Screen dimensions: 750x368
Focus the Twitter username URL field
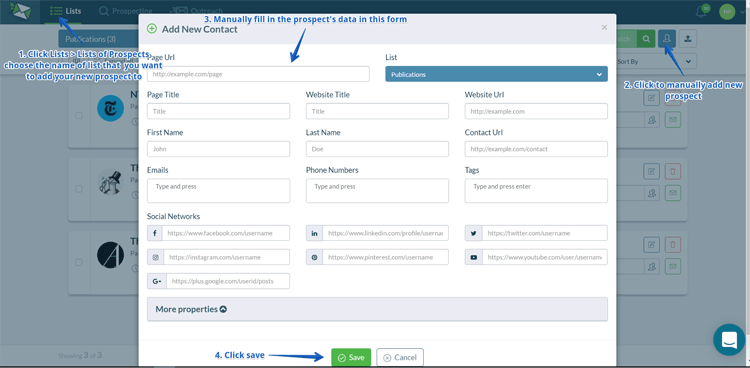[x=545, y=233]
